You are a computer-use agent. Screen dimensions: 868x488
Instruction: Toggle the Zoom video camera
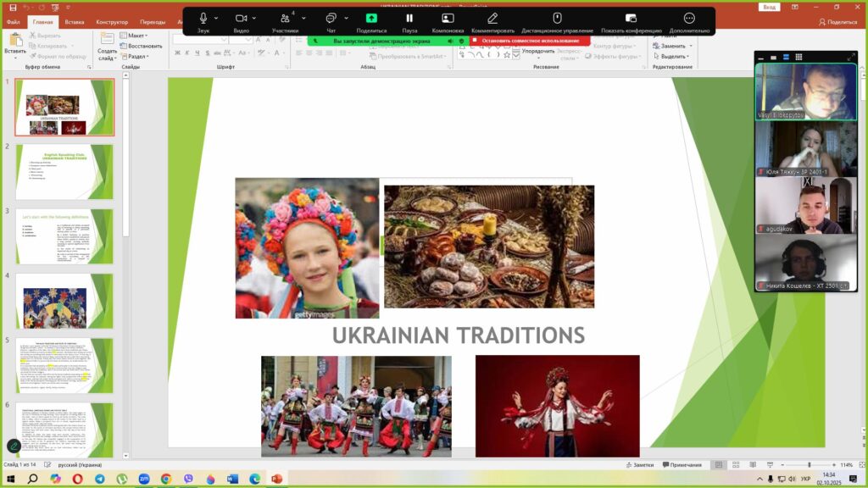241,18
